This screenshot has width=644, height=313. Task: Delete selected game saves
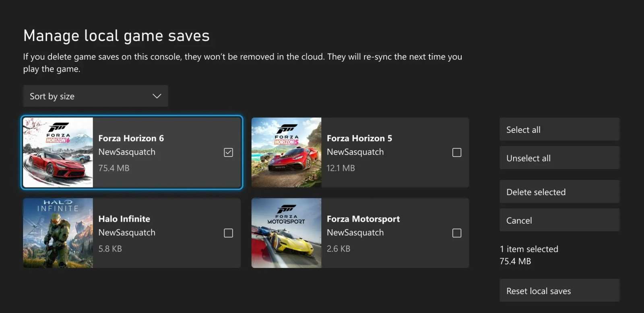[559, 192]
